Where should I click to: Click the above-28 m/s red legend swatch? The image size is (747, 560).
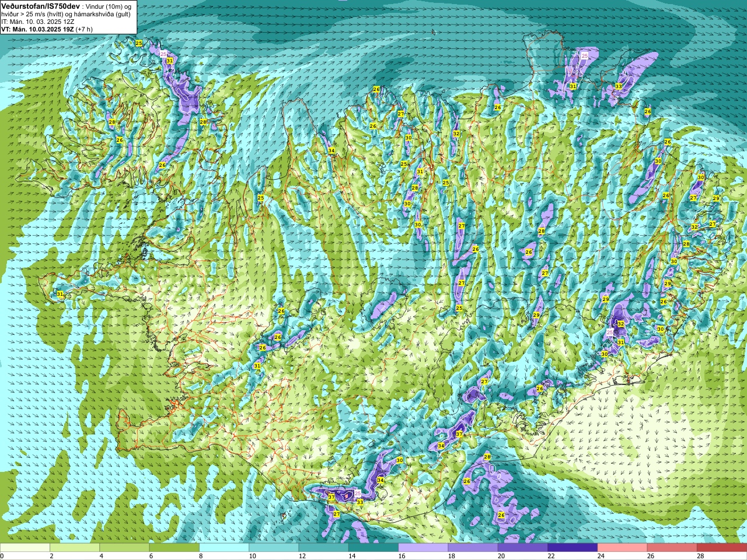[722, 548]
